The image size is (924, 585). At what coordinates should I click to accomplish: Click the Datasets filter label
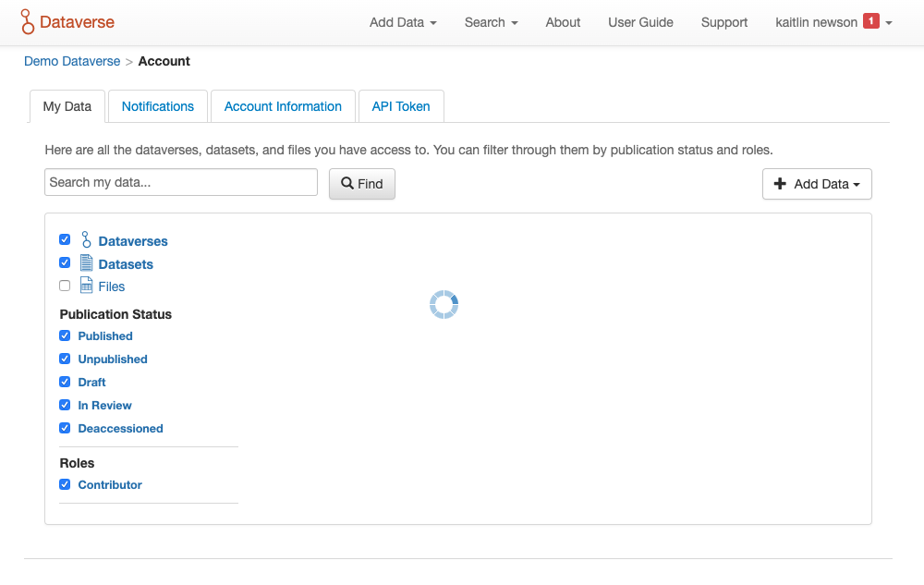coord(126,264)
